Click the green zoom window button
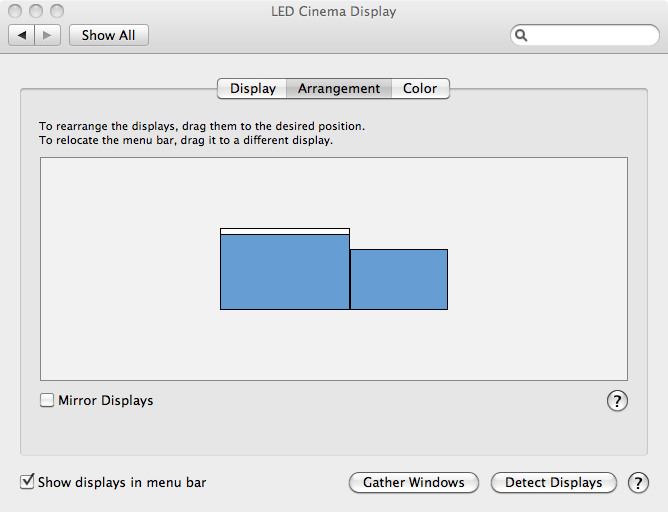The height and width of the screenshot is (512, 668). pyautogui.click(x=57, y=11)
